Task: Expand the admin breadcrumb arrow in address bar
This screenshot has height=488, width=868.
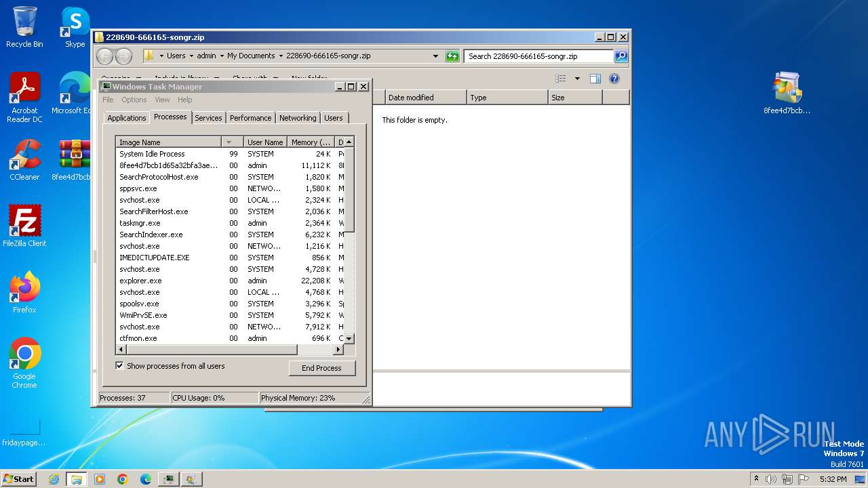Action: 221,56
